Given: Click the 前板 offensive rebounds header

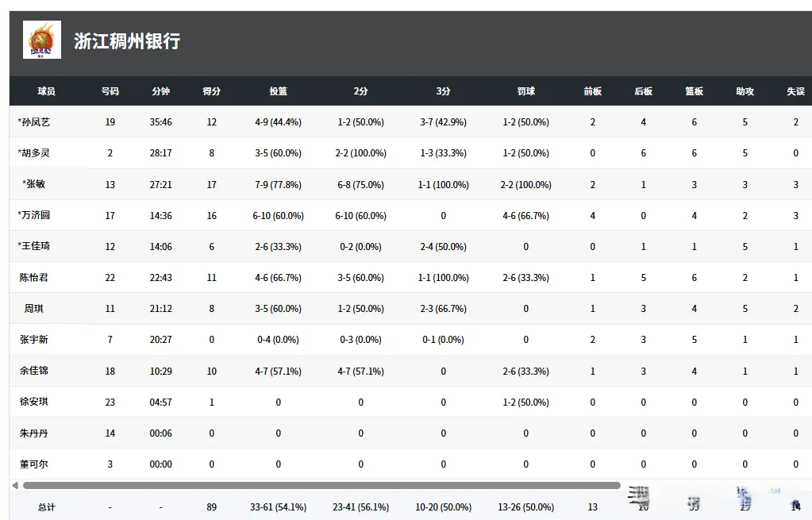Looking at the screenshot, I should pos(591,91).
